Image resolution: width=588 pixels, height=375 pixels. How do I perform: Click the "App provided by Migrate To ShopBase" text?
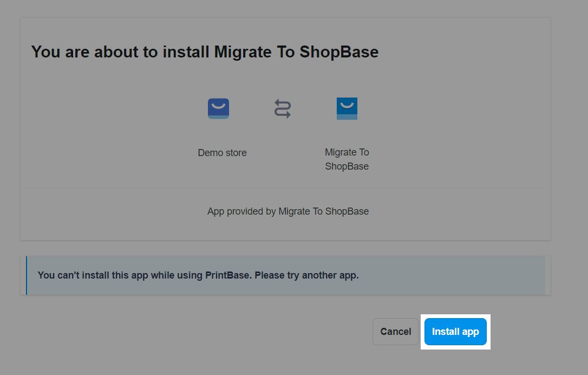(288, 211)
